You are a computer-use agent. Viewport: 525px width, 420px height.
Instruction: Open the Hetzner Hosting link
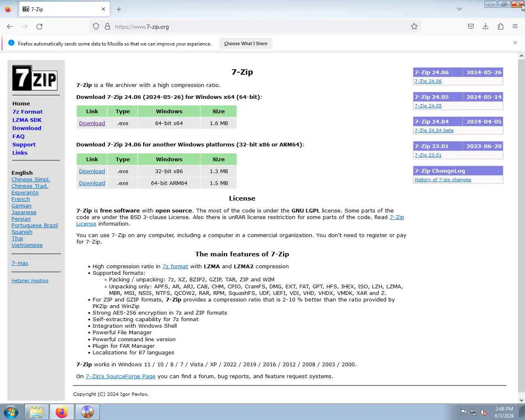point(30,281)
